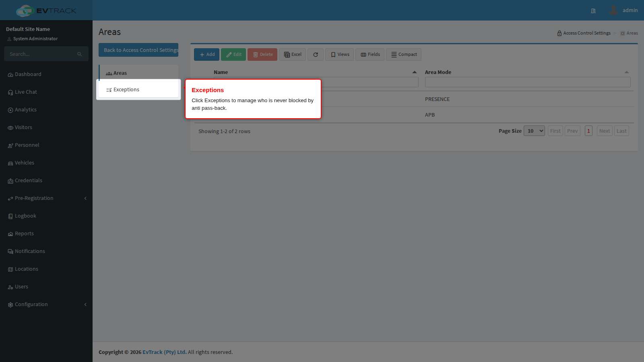Select the Exceptions tab
Screen dimensions: 644x362
point(138,89)
